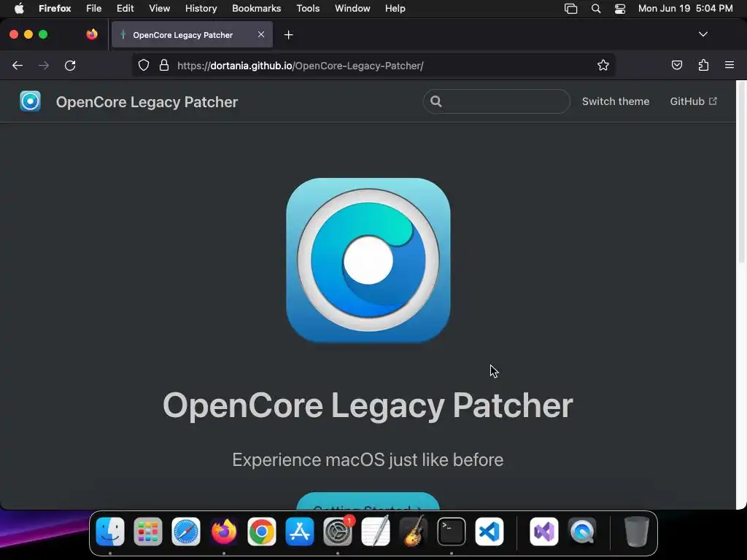Click the large OpenCore hero logo image
This screenshot has width=747, height=560.
point(368,260)
